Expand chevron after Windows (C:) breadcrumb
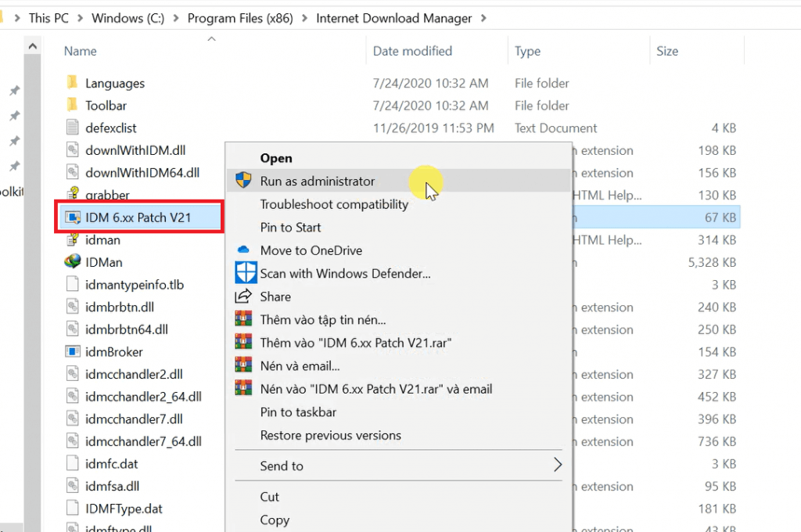Viewport: 801px width, 532px height. [176, 18]
